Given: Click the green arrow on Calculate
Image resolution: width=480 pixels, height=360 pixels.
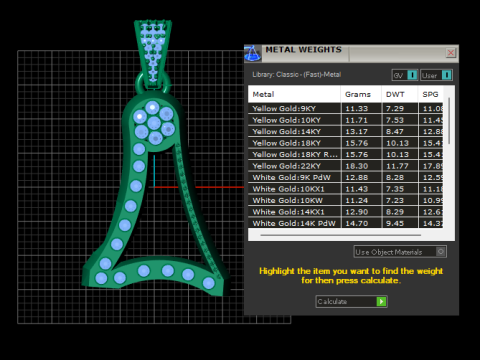Looking at the screenshot, I should [x=381, y=301].
